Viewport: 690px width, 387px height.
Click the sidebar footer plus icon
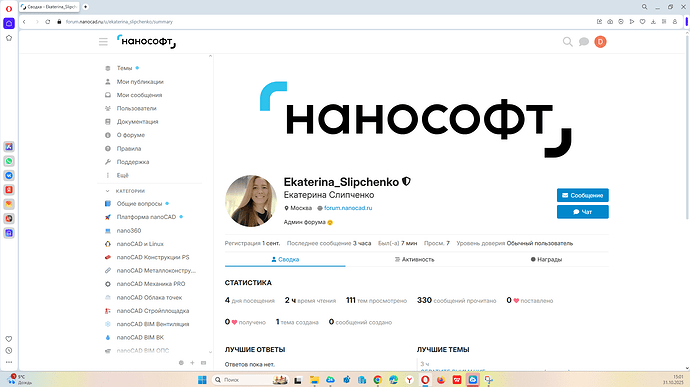click(192, 363)
